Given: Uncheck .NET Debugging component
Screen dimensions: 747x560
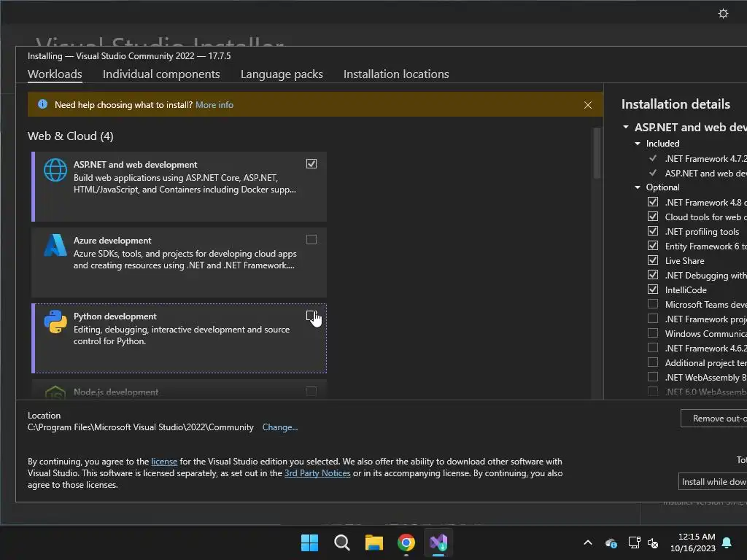Looking at the screenshot, I should (653, 275).
